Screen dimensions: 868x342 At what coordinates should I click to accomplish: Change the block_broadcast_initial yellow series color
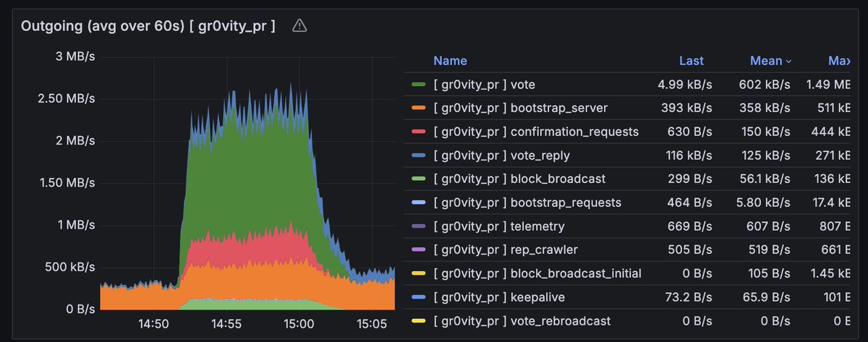coord(418,273)
